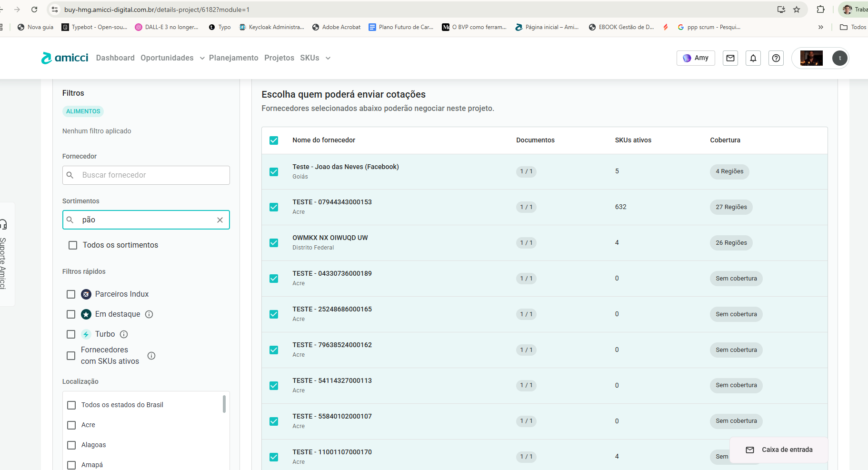Show more bookmarks with the chevron
The image size is (868, 470).
820,27
